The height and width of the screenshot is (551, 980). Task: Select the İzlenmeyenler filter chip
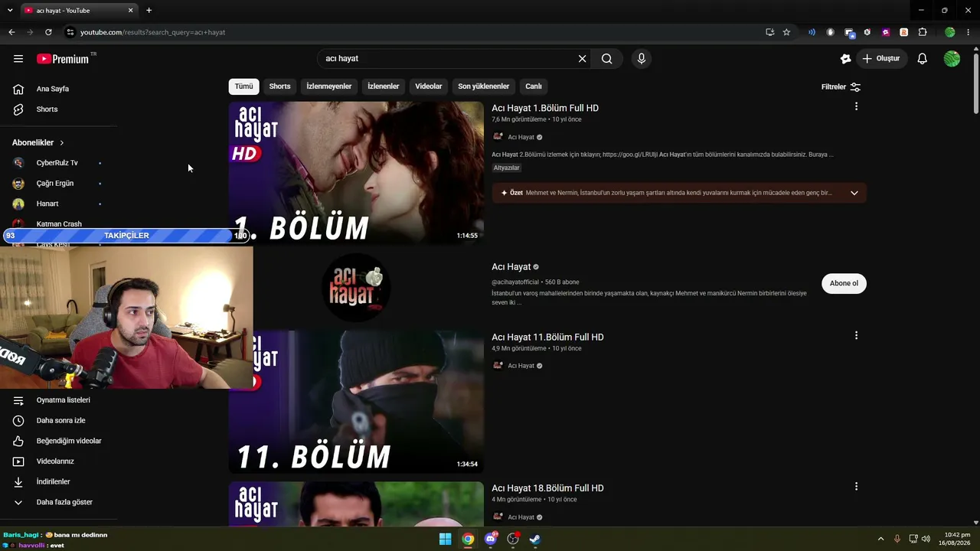click(329, 86)
